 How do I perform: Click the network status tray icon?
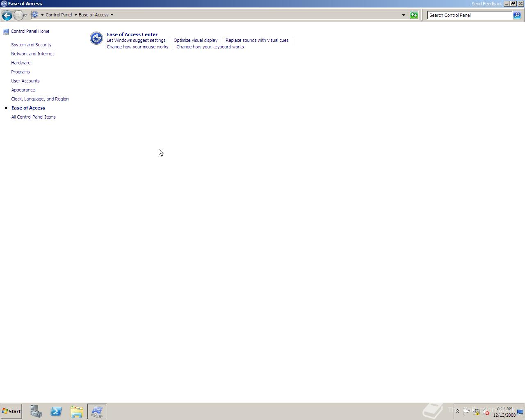[476, 412]
